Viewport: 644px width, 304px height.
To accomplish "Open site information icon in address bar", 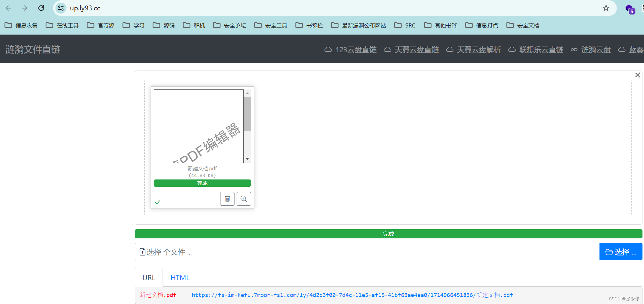I will click(61, 8).
